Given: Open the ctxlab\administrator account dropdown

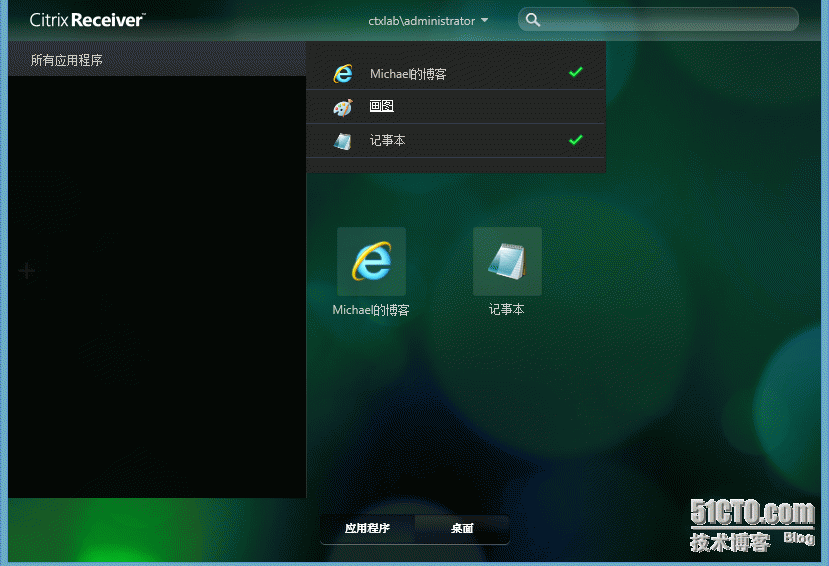Looking at the screenshot, I should pyautogui.click(x=428, y=21).
